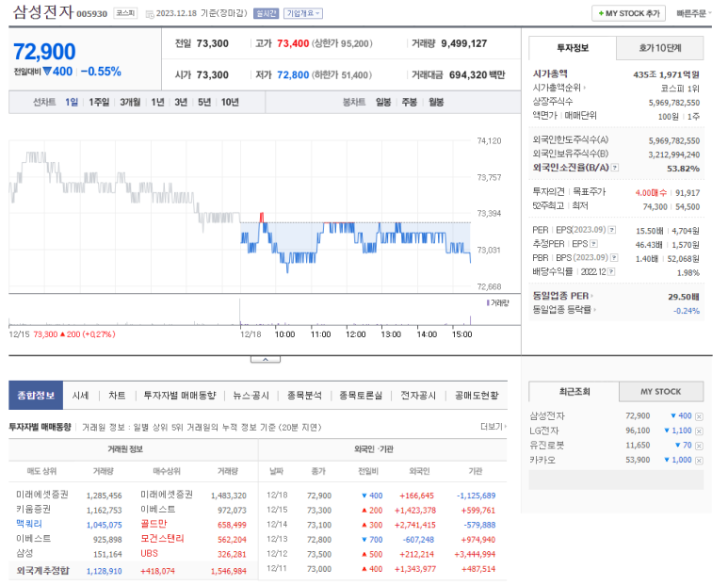This screenshot has width=728, height=585.
Task: Click the 실시간 badge button
Action: point(266,13)
